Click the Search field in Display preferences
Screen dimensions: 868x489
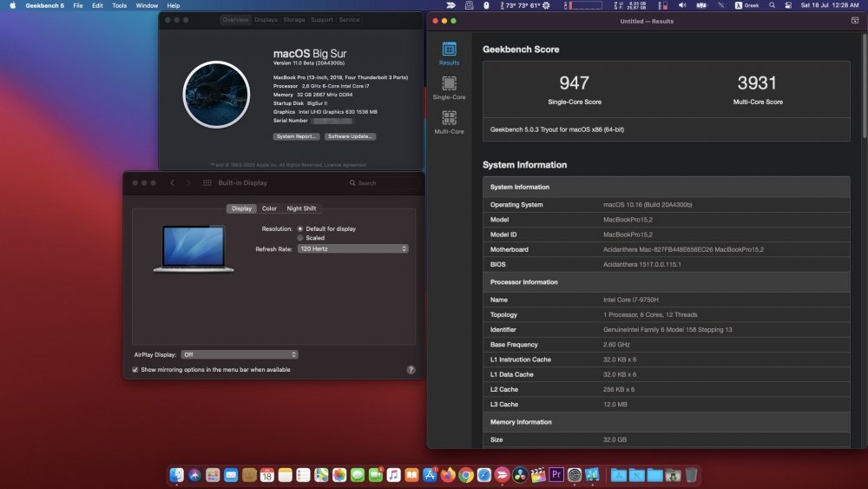coord(382,182)
